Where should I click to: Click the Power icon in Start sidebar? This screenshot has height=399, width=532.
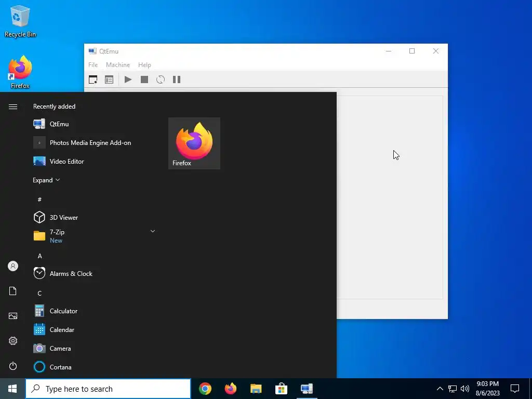click(x=13, y=366)
